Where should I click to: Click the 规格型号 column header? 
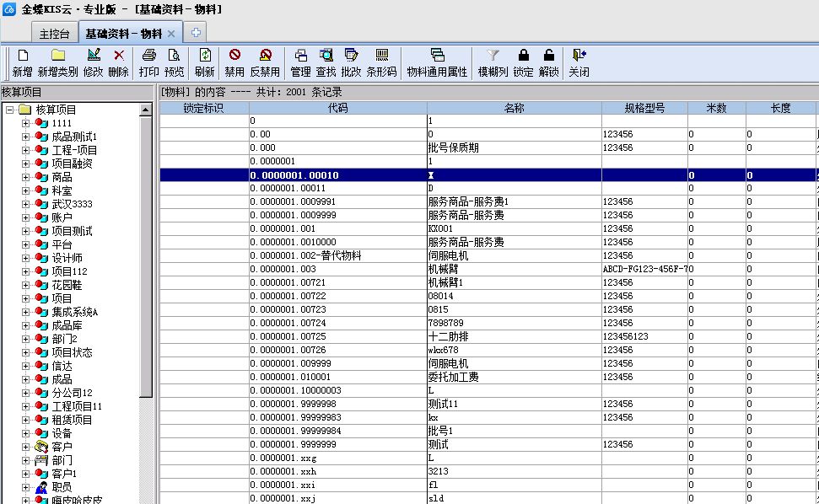click(x=644, y=108)
